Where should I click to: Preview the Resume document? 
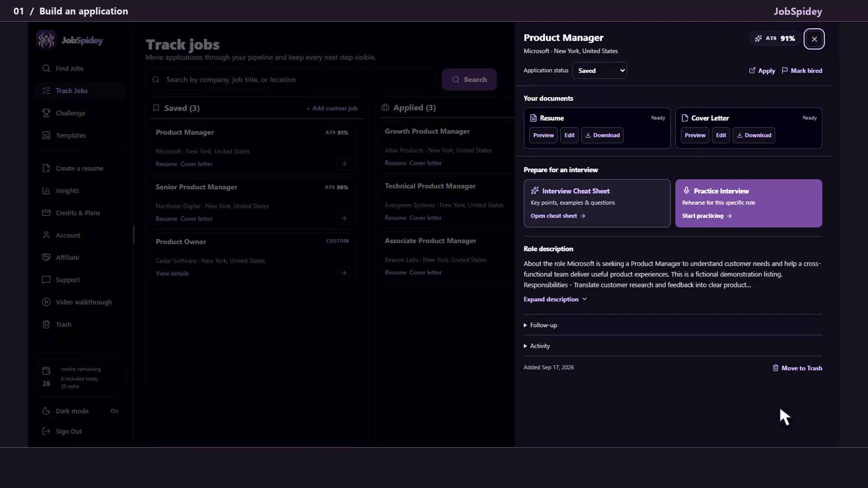click(543, 135)
